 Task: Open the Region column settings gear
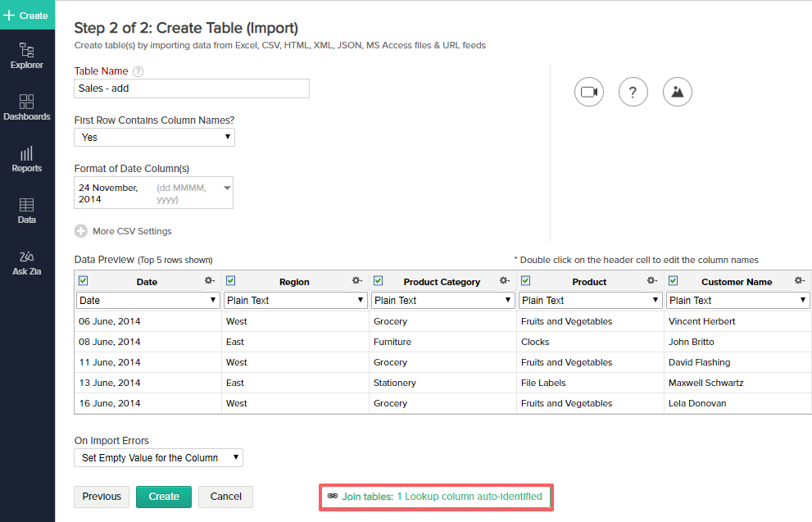coord(357,281)
